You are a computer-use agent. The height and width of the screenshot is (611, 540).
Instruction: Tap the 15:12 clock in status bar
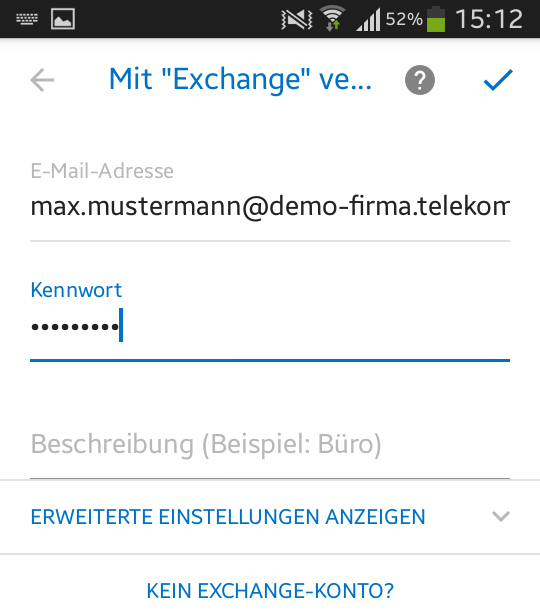(x=489, y=19)
